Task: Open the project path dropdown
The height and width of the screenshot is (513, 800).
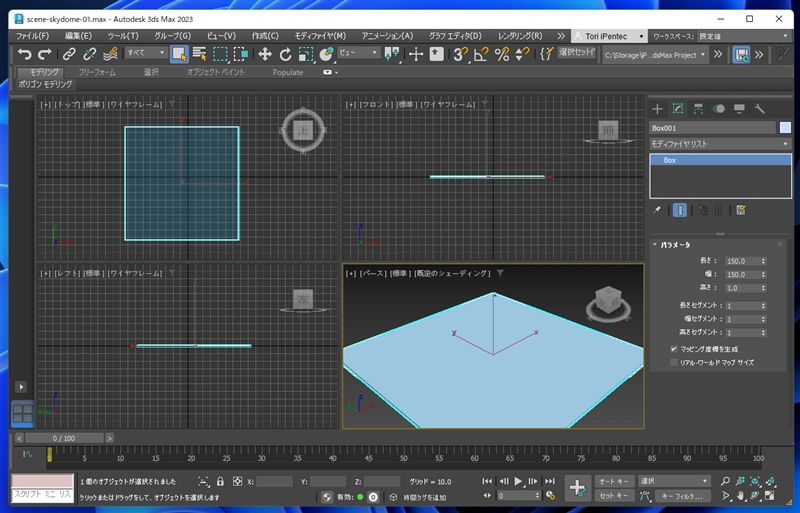Action: pyautogui.click(x=655, y=55)
